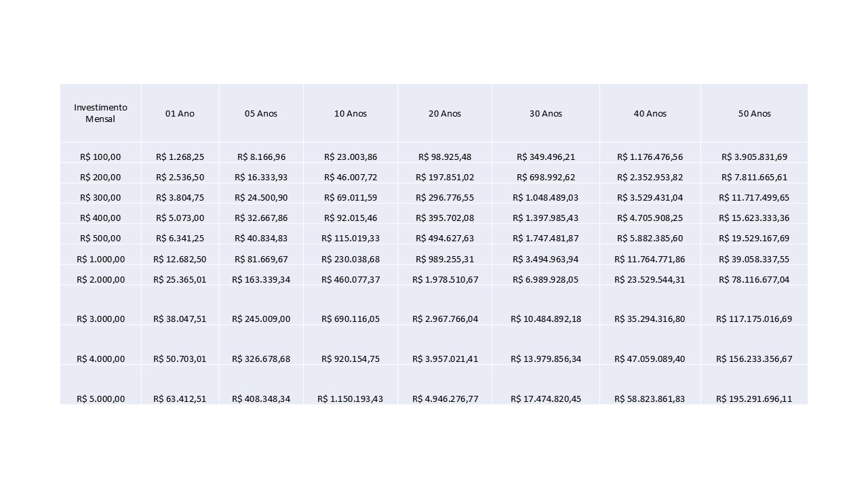Click the value R$ 163.339,34
This screenshot has width=868, height=488.
click(x=261, y=280)
